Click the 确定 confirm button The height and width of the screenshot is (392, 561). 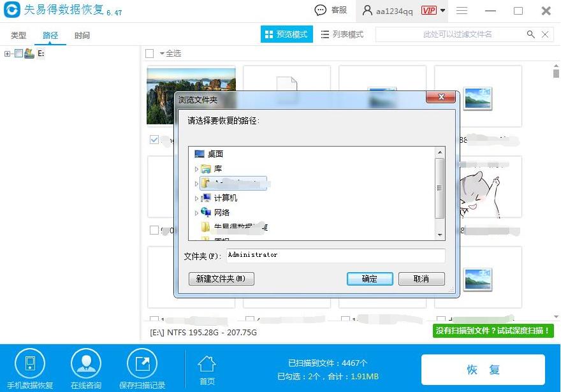(x=370, y=279)
